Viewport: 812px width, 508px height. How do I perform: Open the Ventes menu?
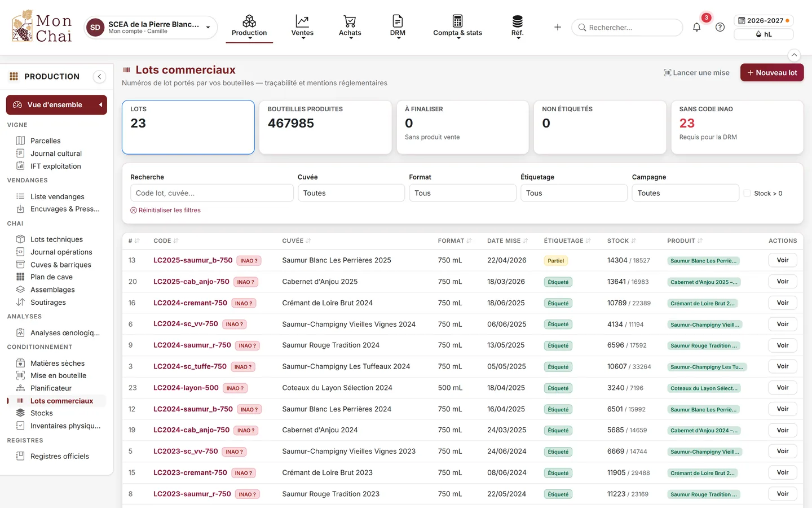click(302, 27)
